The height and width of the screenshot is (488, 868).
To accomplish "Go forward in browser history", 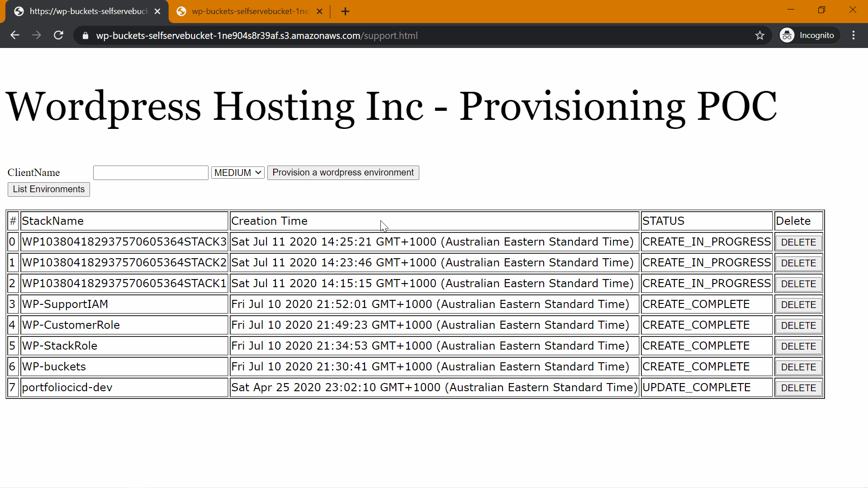I will click(x=37, y=35).
